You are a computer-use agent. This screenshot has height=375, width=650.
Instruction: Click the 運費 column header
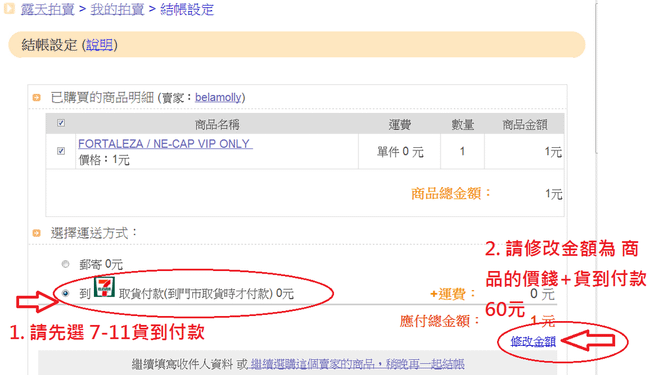point(400,124)
